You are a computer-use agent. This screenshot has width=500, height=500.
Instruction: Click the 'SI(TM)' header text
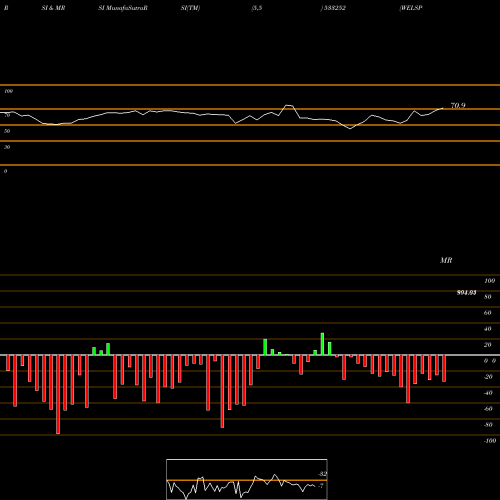190,8
